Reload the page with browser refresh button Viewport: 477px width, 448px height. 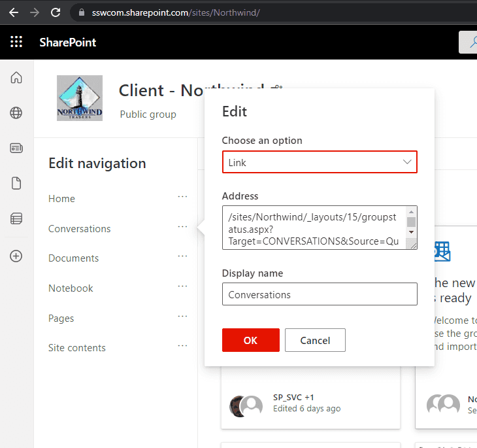click(56, 12)
